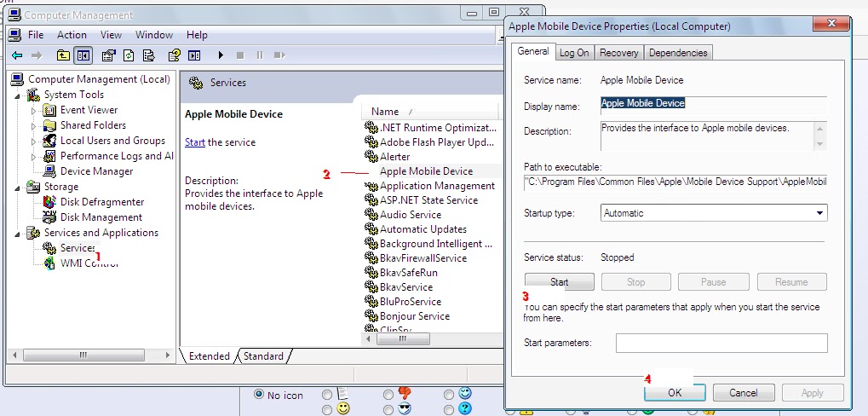Screen dimensions: 868x416
Task: Click gear icon beside Bonjour Service
Action: tap(371, 316)
